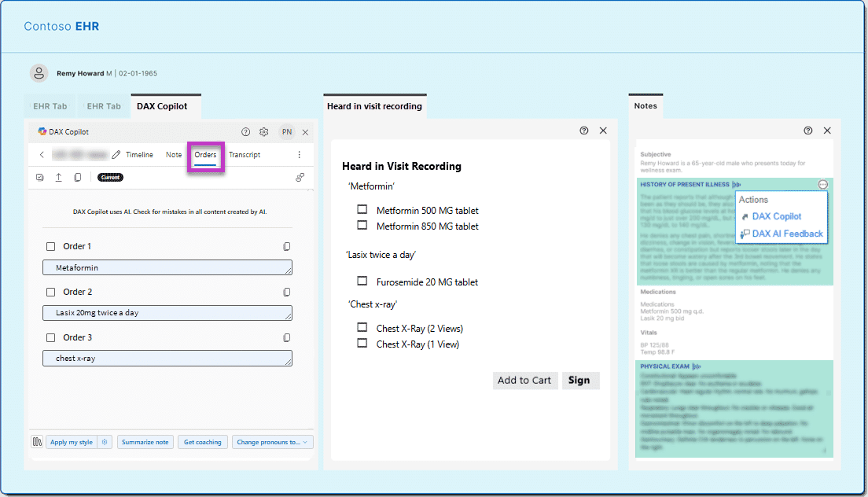Click the pencil edit icon beside patient identifier
868x497 pixels.
[116, 154]
